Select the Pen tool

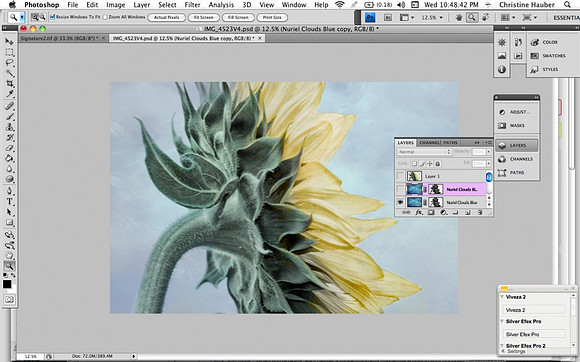9,191
